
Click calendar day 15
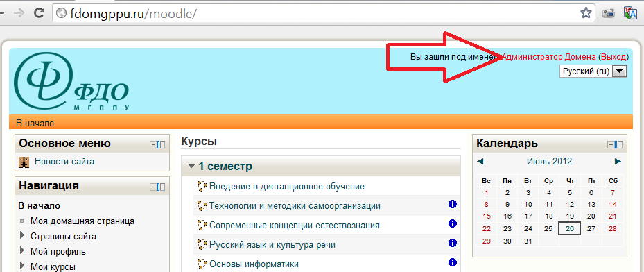[486, 216]
